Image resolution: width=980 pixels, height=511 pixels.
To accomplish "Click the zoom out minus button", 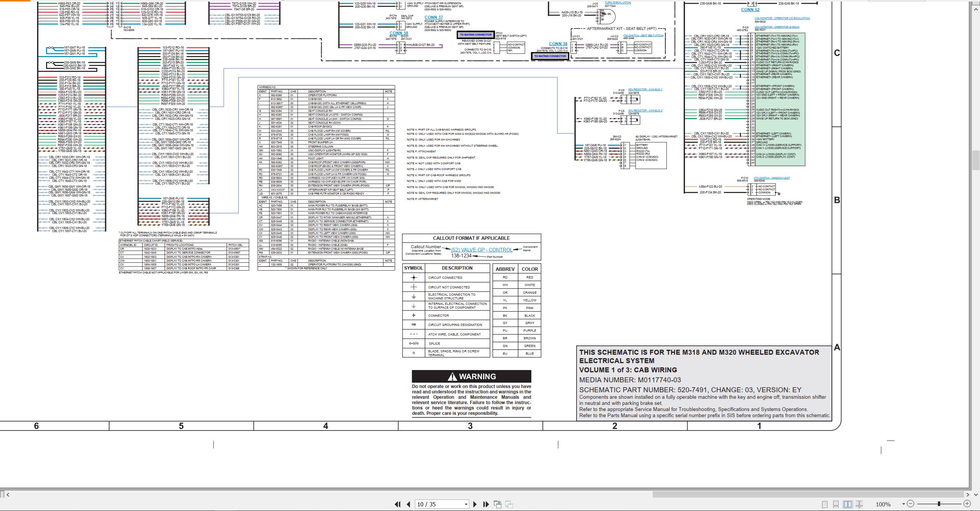I will pos(911,504).
